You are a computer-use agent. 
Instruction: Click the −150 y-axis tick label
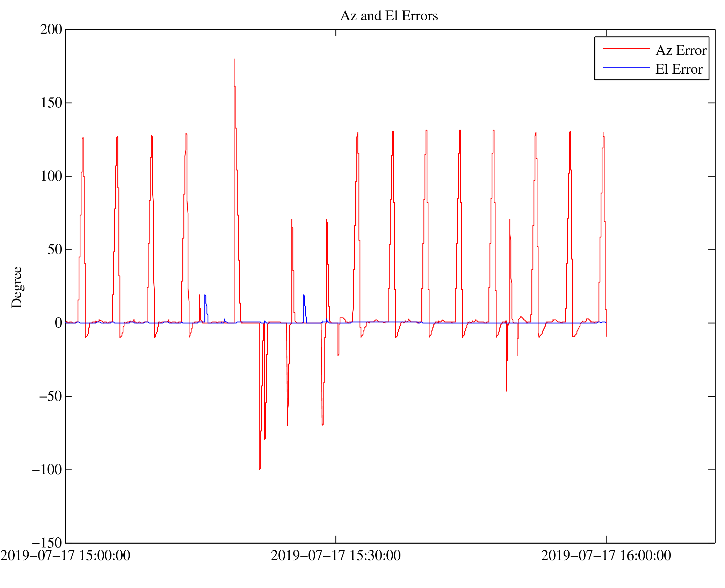coord(47,543)
